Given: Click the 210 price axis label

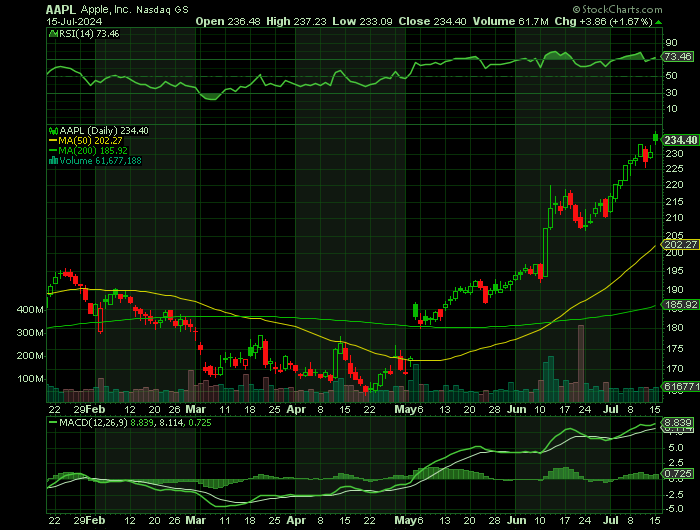Looking at the screenshot, I should pos(674,218).
